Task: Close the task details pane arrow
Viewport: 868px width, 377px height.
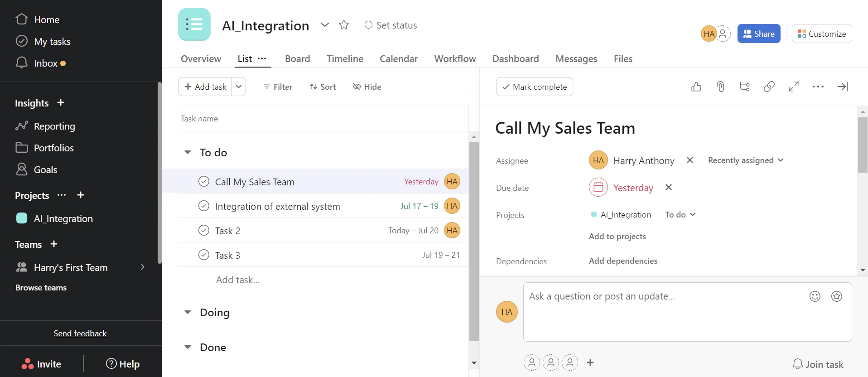Action: click(x=842, y=87)
